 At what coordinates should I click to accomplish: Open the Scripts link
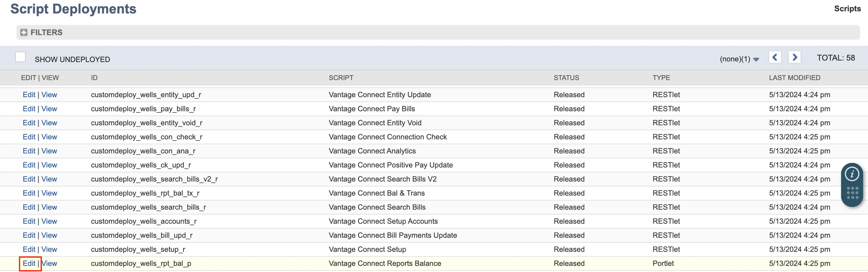(x=847, y=9)
